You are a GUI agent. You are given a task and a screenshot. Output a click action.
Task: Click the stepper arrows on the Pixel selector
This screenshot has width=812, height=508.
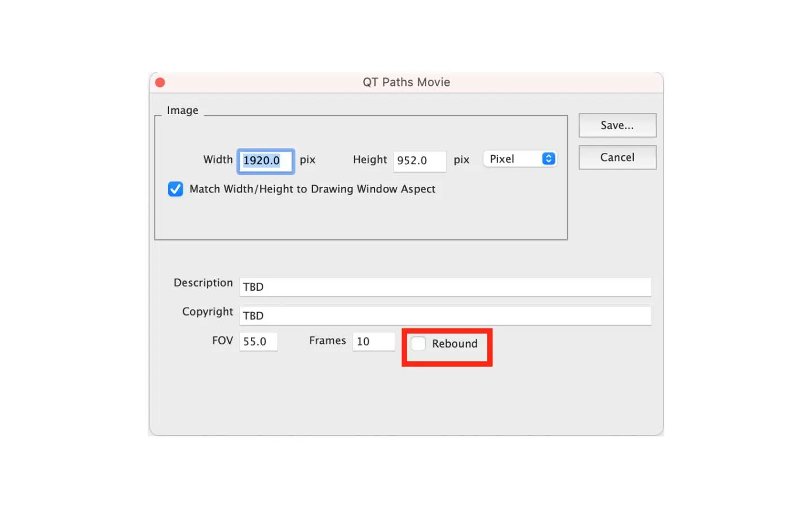point(548,159)
